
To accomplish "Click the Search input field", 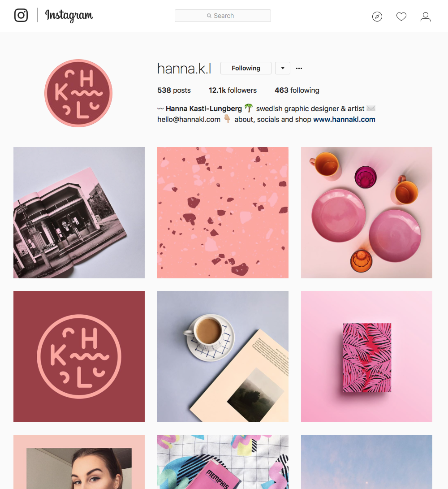I will [223, 16].
